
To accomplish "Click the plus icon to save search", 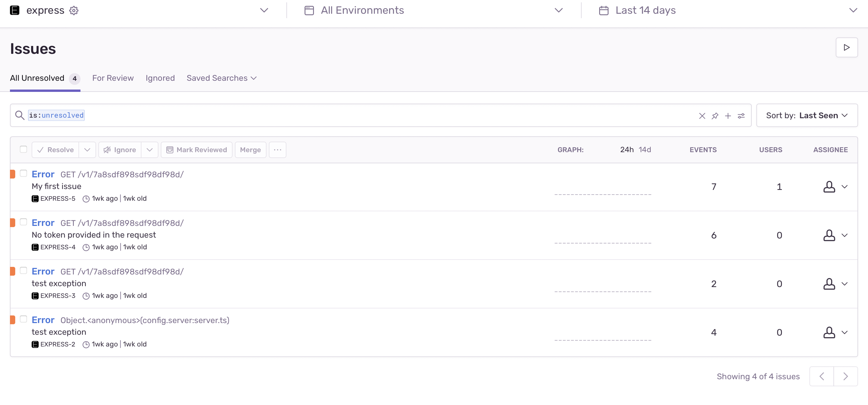I will click(728, 116).
